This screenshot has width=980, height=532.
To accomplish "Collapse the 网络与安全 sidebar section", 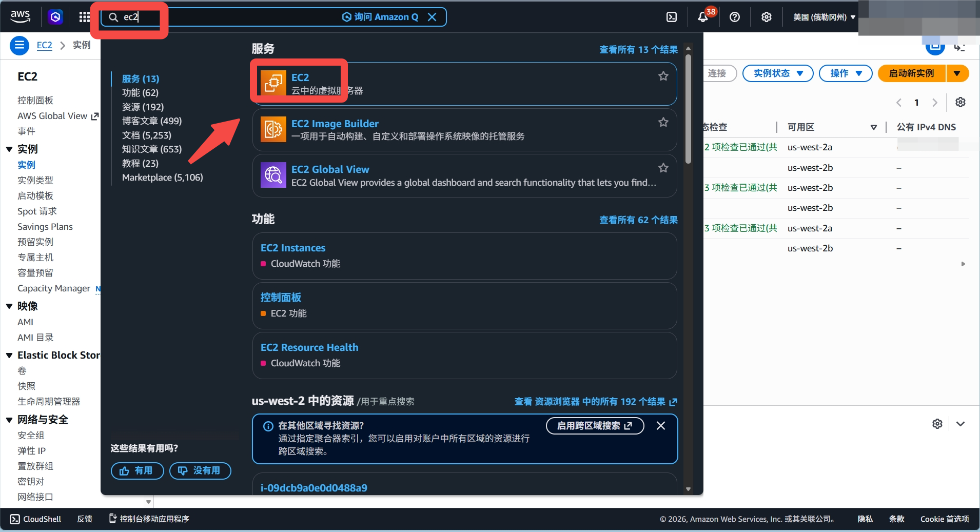I will click(x=9, y=420).
